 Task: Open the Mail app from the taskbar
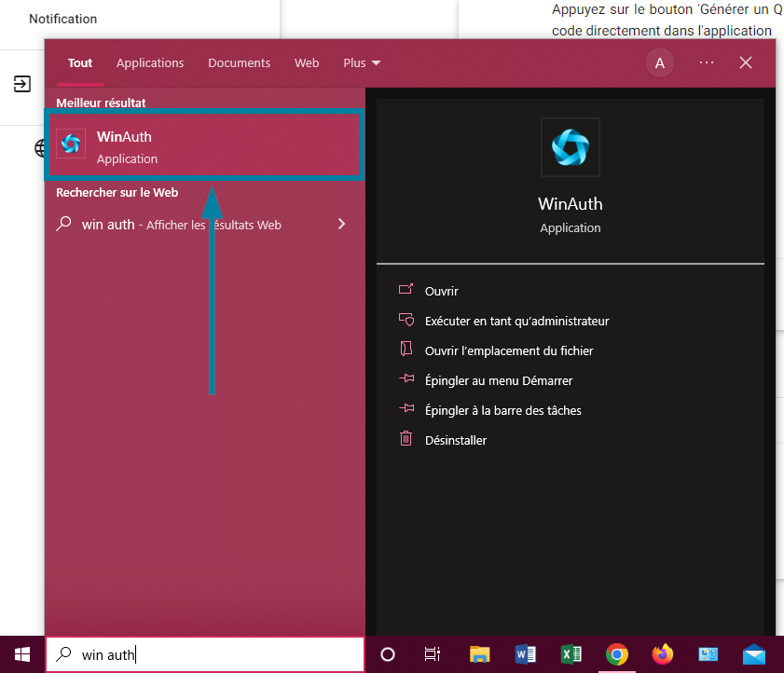753,653
